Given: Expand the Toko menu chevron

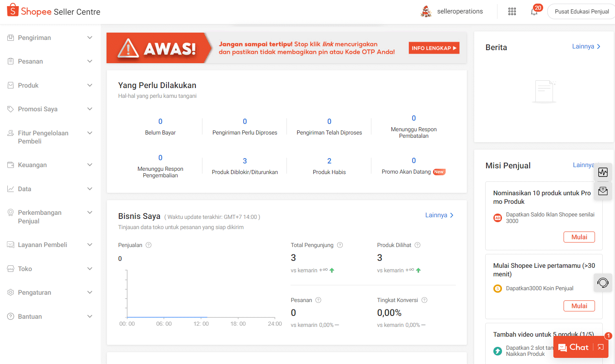Looking at the screenshot, I should pyautogui.click(x=90, y=268).
